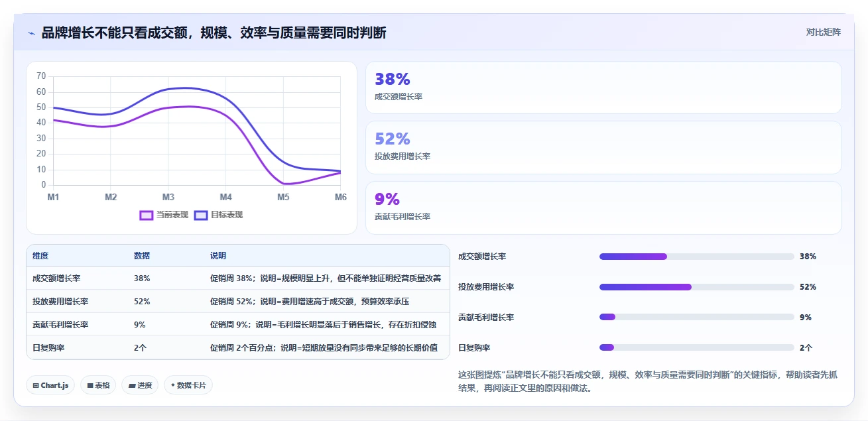This screenshot has height=421, width=868.
Task: Click the large 52% stat card value
Action: coord(393,139)
